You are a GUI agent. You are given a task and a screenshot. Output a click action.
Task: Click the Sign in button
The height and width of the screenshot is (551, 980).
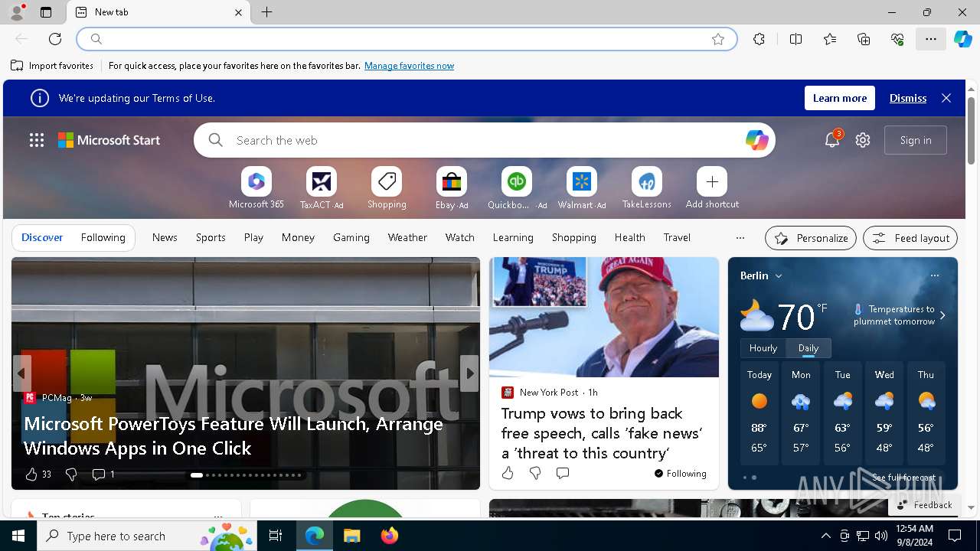[916, 140]
